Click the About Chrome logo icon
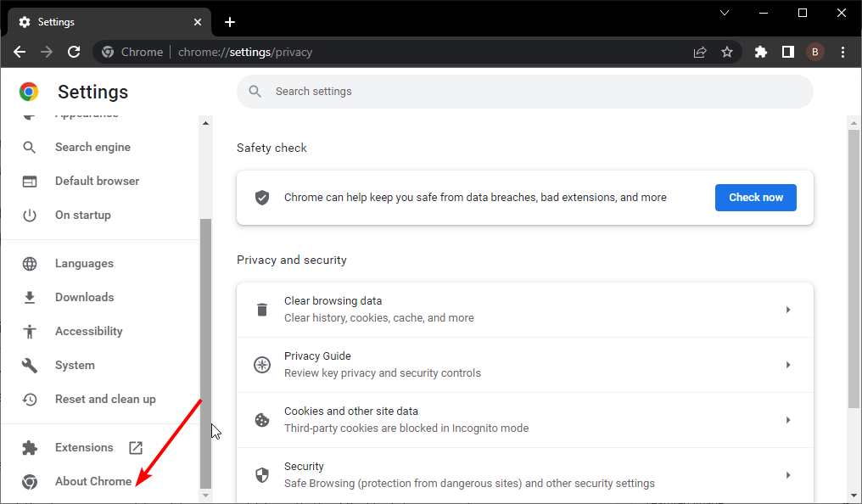The image size is (862, 504). pyautogui.click(x=29, y=482)
